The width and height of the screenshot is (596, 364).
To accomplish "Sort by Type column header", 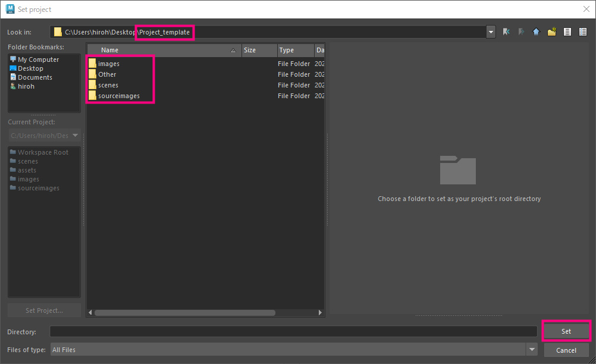I will pyautogui.click(x=296, y=50).
